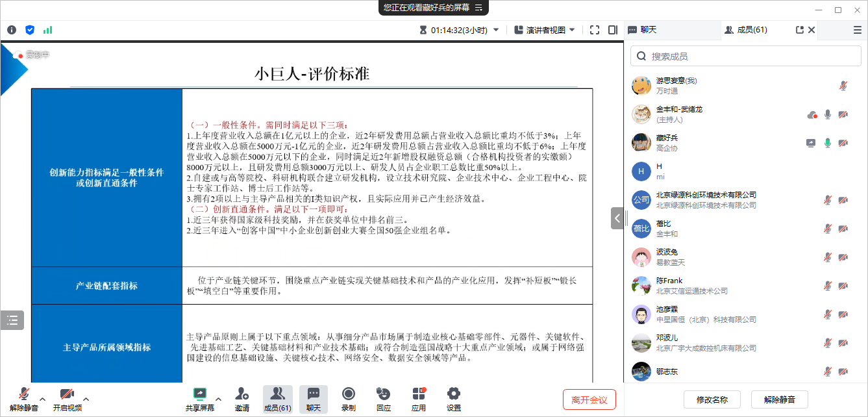Open chat from bottom toolbar

coord(314,399)
